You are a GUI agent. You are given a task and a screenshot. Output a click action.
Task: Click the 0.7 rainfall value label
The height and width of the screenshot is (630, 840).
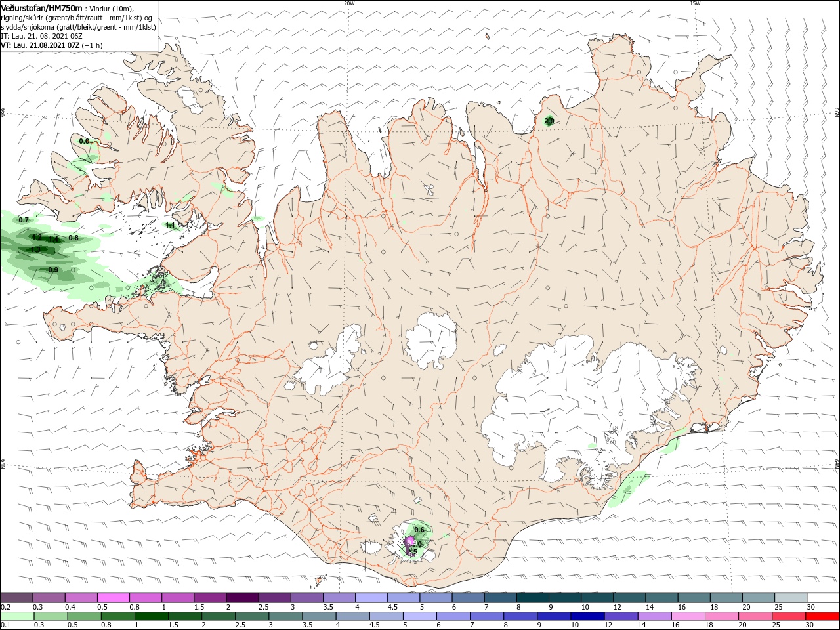point(24,220)
